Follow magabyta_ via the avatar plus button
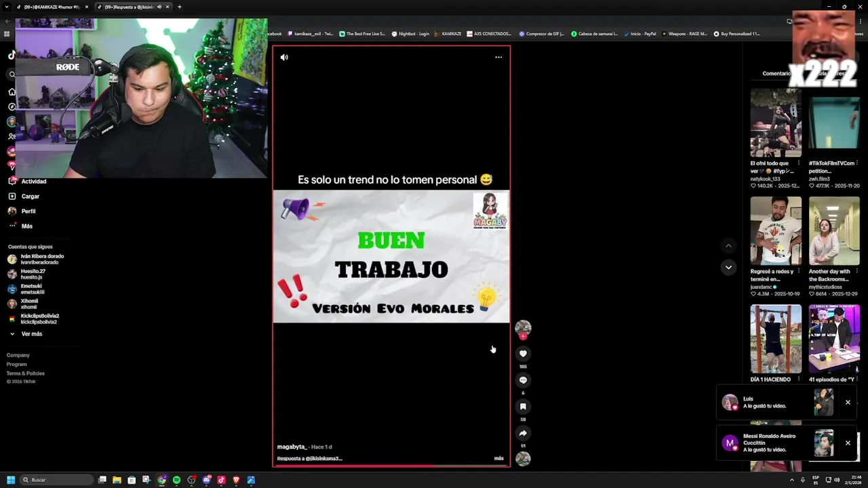Viewport: 868px width, 488px height. tap(523, 336)
